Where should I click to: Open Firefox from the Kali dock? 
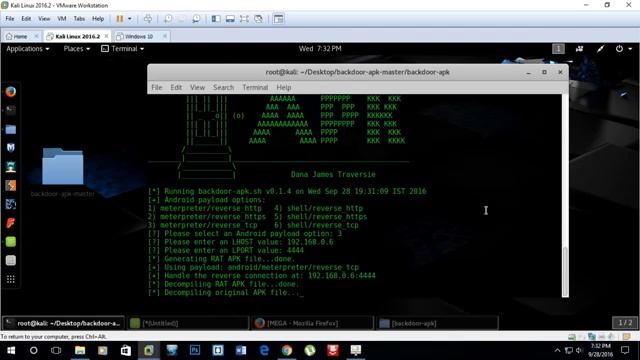(x=11, y=91)
